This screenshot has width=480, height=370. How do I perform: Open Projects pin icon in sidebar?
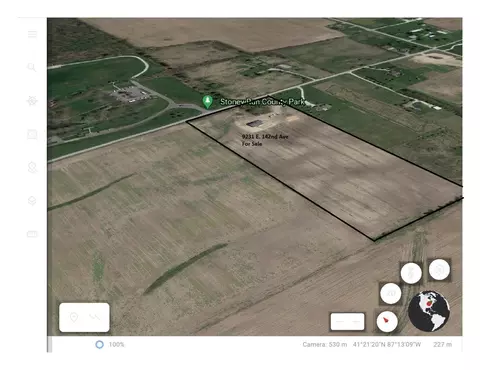(x=32, y=167)
